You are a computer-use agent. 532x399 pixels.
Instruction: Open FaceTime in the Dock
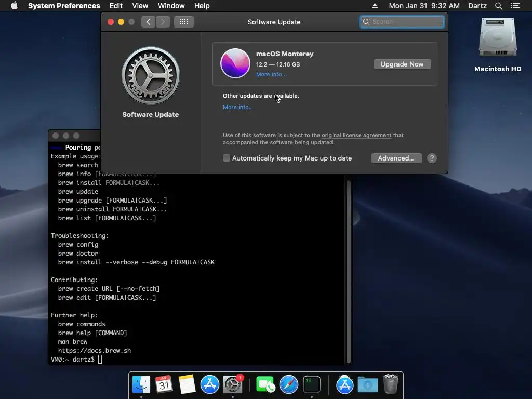pyautogui.click(x=265, y=384)
